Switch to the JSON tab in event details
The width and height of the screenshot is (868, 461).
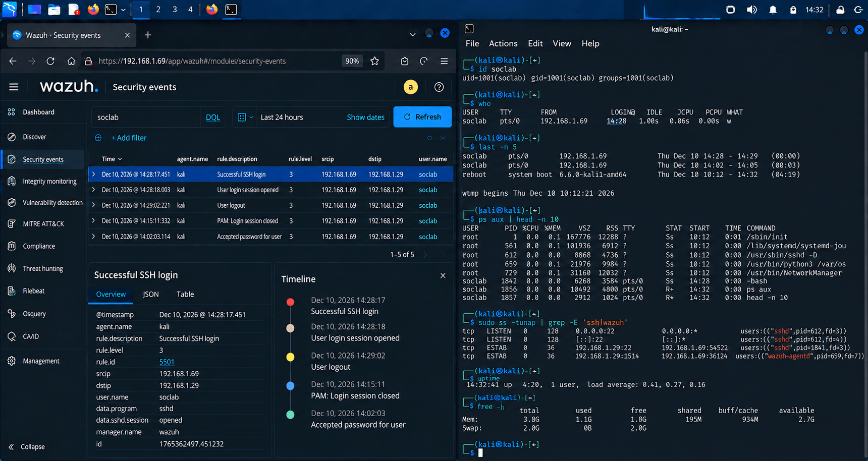151,294
